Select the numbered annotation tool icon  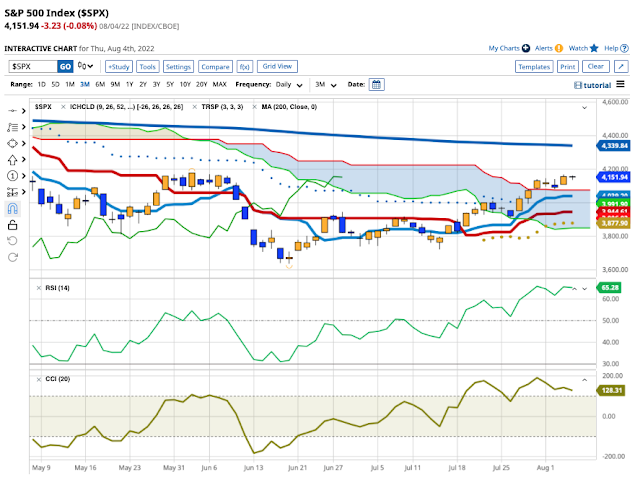tap(12, 176)
